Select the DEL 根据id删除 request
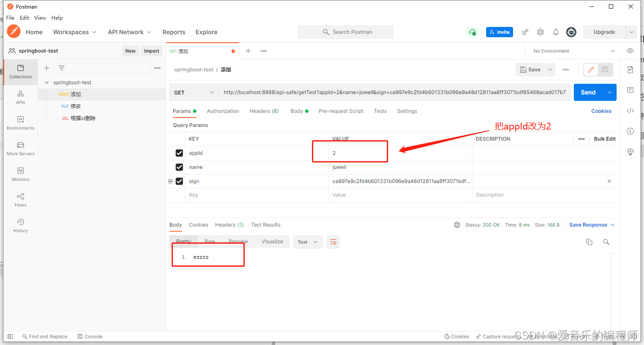 click(102, 118)
